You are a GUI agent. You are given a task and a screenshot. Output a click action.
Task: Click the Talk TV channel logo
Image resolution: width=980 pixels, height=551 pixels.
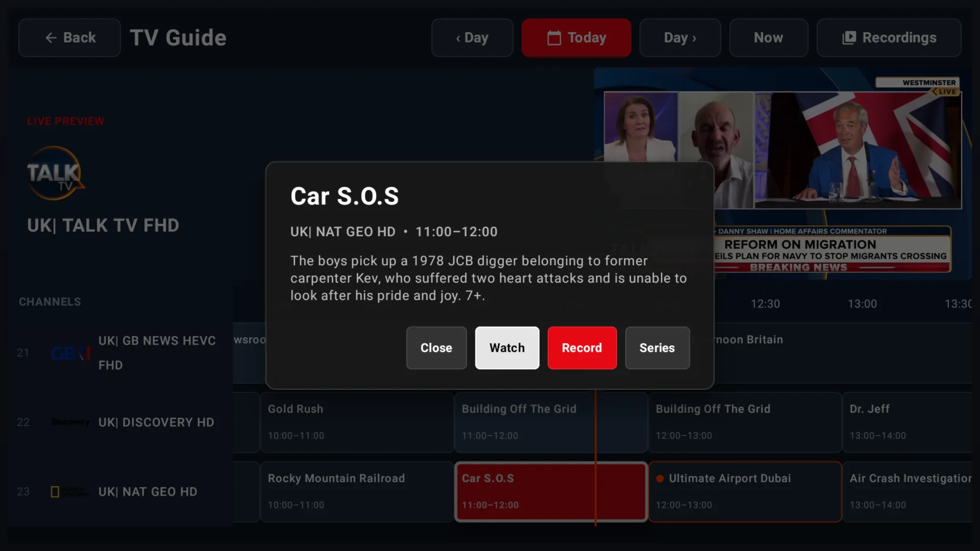(55, 173)
